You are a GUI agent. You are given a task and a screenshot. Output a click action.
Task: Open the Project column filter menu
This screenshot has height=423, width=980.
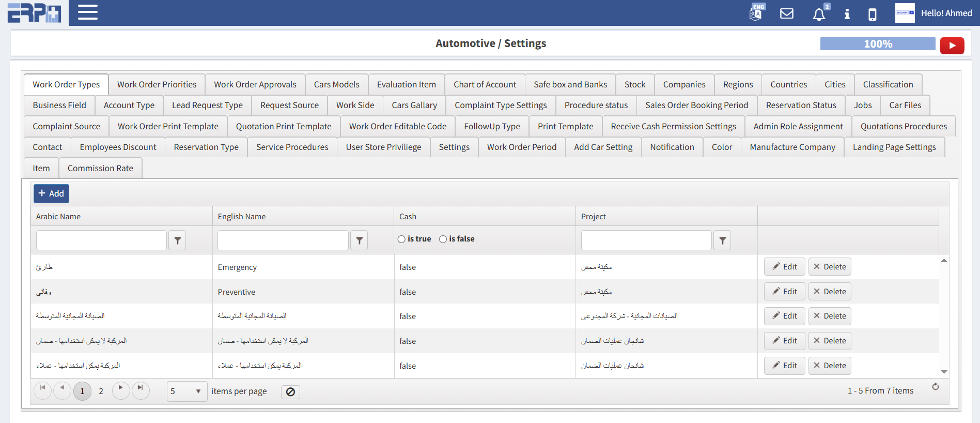722,240
